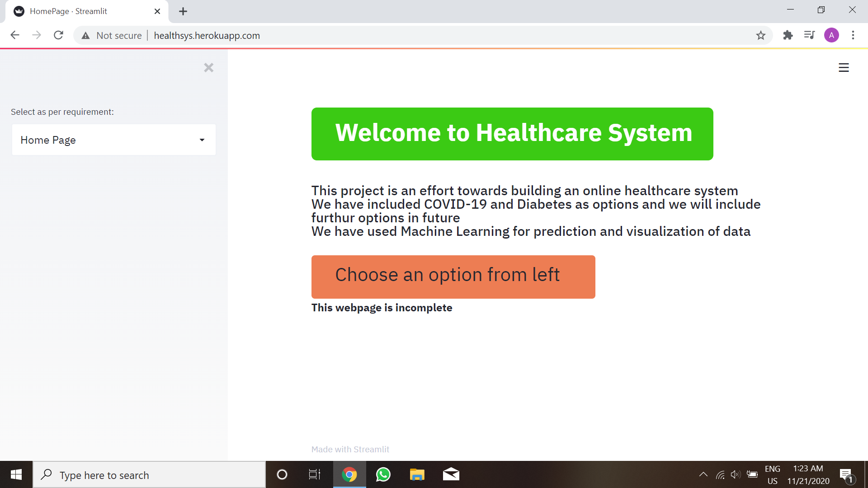Open the Wi-Fi network tray icon
Image resolution: width=868 pixels, height=488 pixels.
click(720, 474)
